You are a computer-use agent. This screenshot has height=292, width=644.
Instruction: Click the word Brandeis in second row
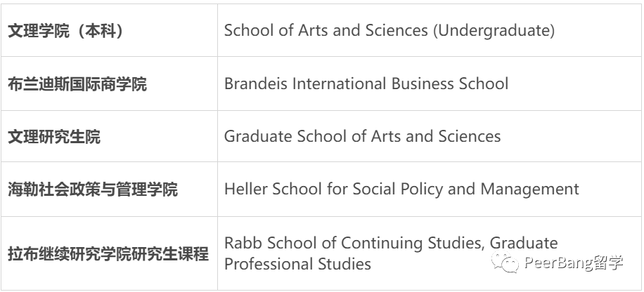(x=257, y=84)
